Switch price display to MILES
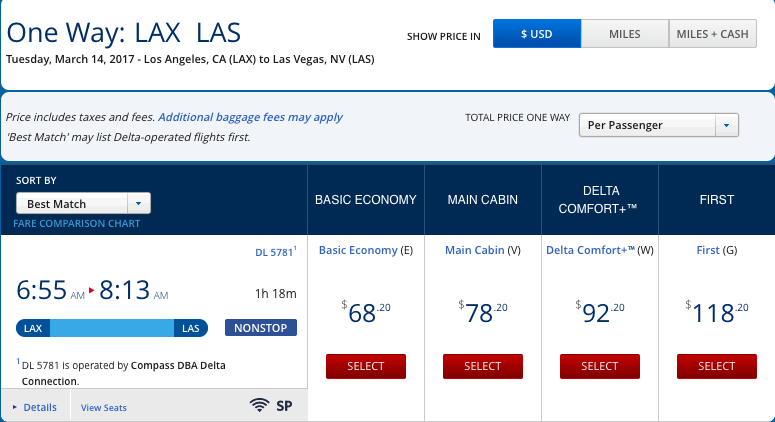The width and height of the screenshot is (775, 422). (x=625, y=34)
